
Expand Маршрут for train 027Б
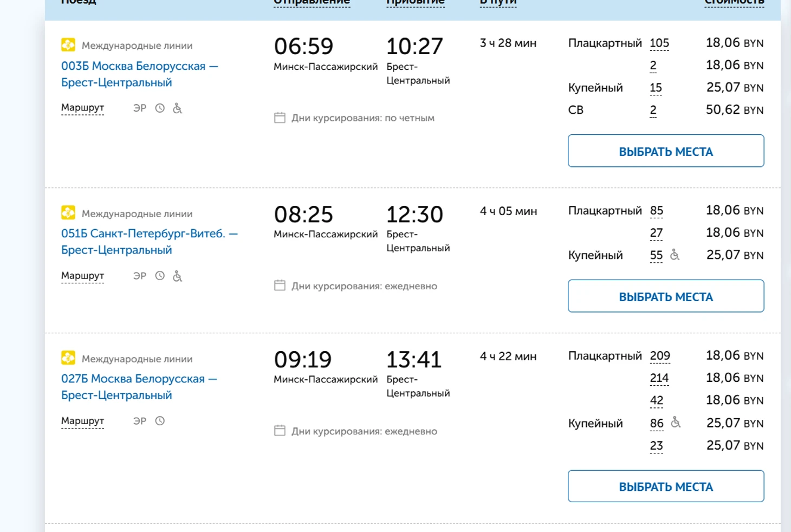[x=82, y=421]
